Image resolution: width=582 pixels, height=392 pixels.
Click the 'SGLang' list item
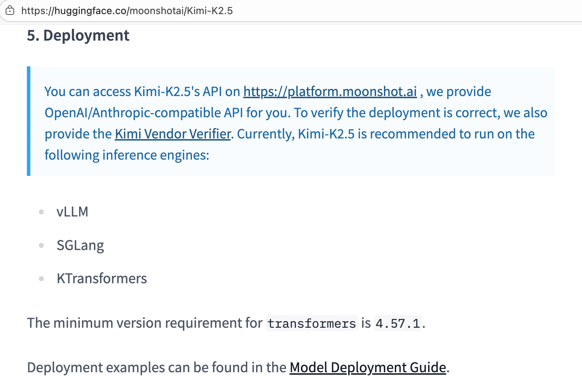[80, 245]
